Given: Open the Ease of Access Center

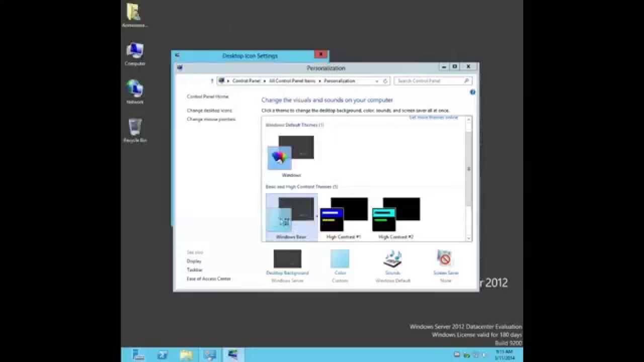Looking at the screenshot, I should click(x=209, y=278).
